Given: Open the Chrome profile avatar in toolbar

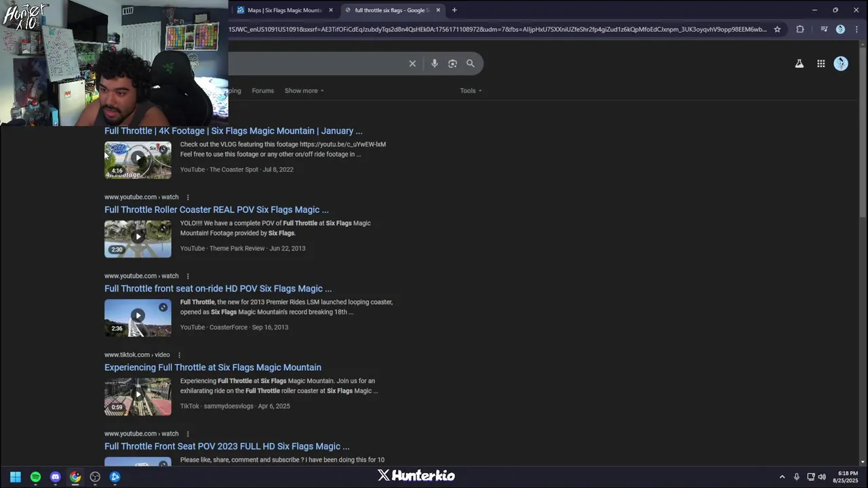Looking at the screenshot, I should [840, 29].
